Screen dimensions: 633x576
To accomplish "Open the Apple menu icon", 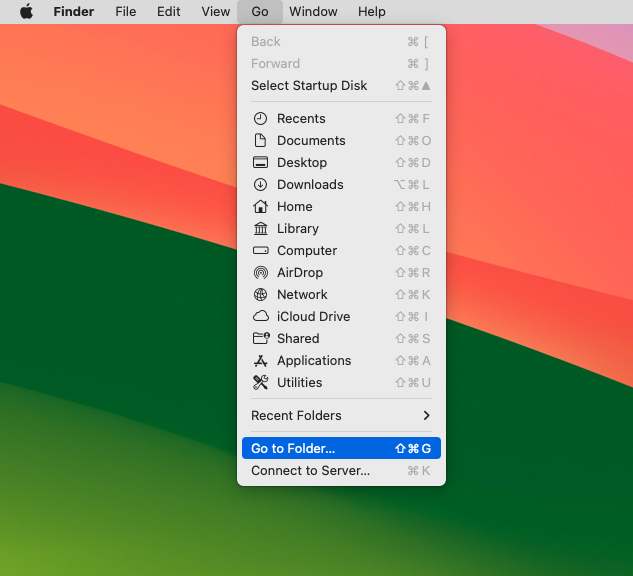I will point(27,11).
